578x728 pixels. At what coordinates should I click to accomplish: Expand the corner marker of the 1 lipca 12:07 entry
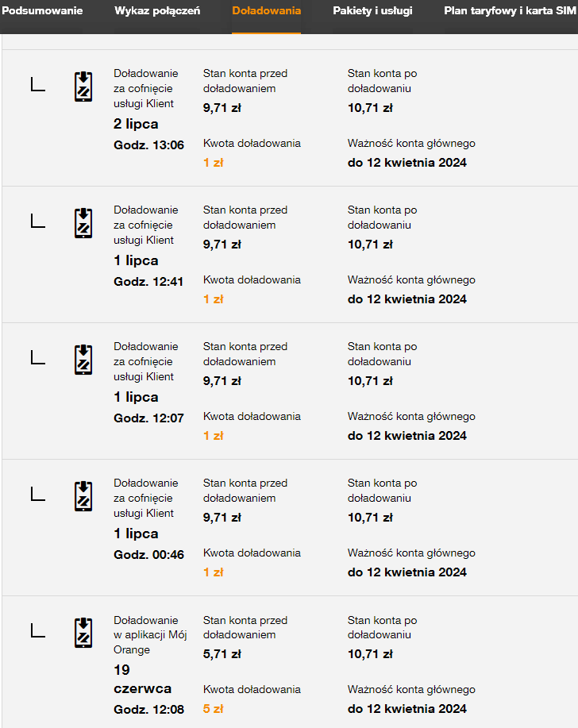point(37,357)
